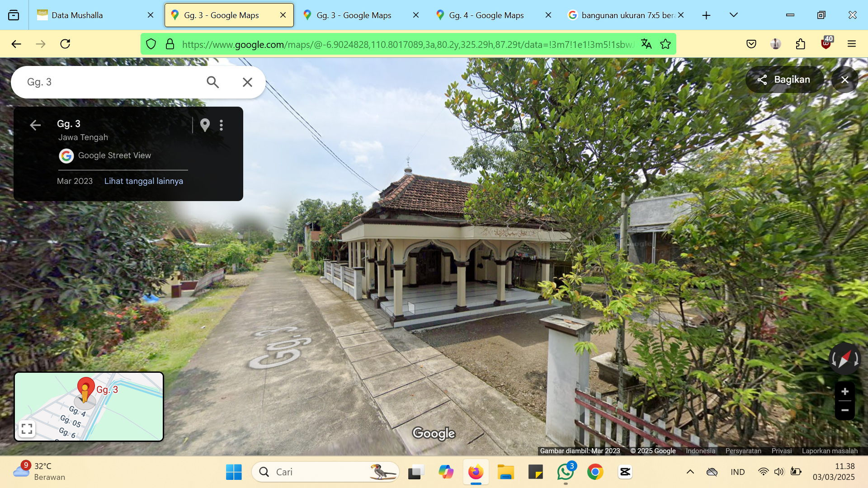Image resolution: width=868 pixels, height=488 pixels.
Task: Open the Firefox account profile icon
Action: (x=776, y=44)
